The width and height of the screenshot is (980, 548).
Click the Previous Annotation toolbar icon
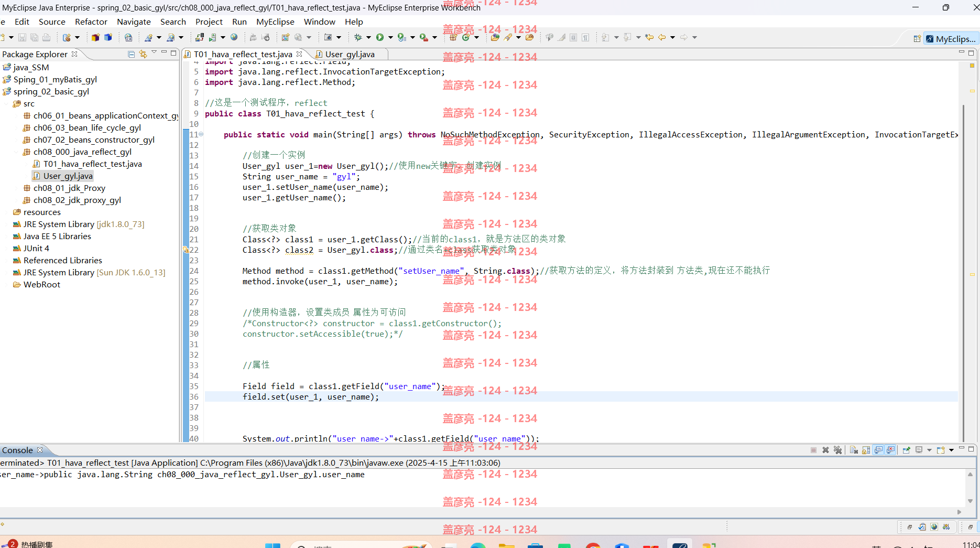tap(628, 37)
